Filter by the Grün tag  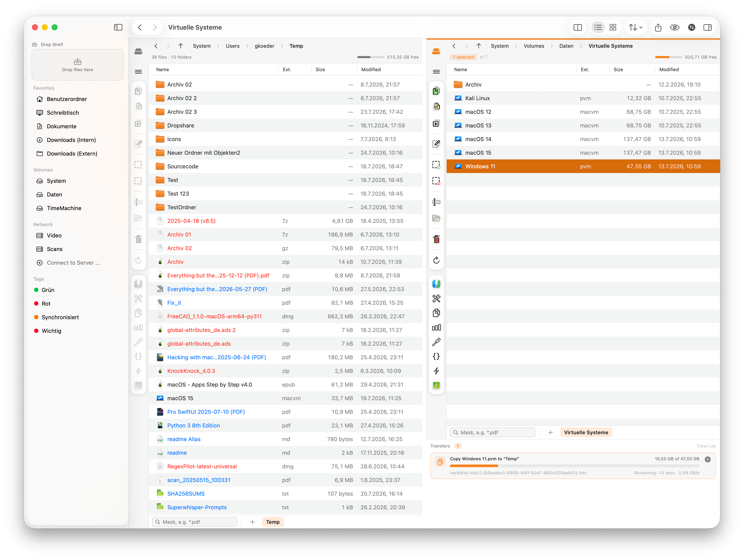[48, 290]
